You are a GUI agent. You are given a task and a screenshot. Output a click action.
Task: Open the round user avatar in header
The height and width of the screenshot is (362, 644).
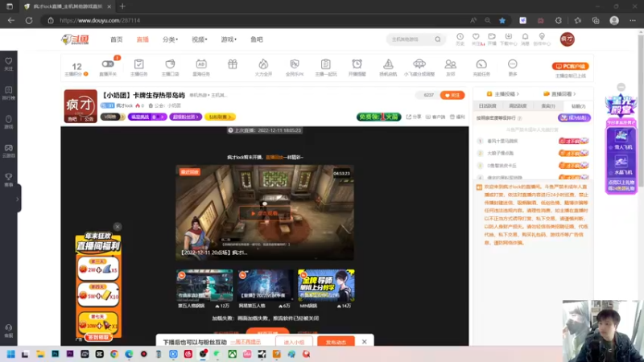coord(568,39)
